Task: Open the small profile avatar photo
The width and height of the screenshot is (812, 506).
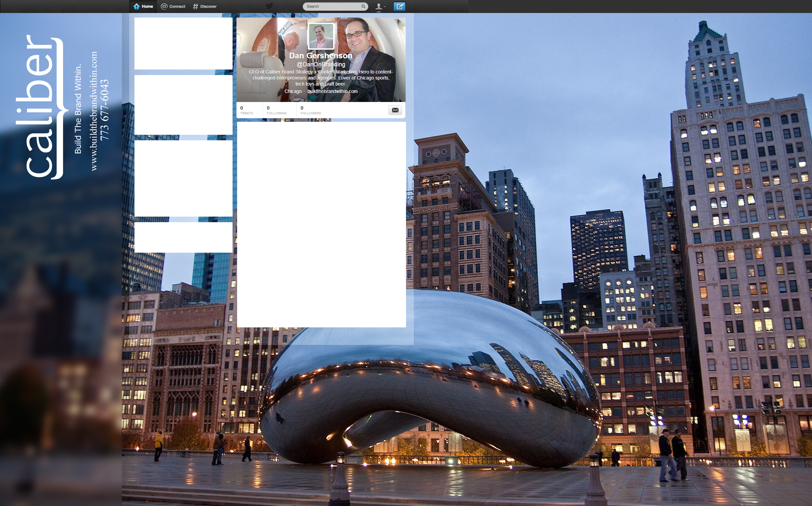Action: click(321, 36)
